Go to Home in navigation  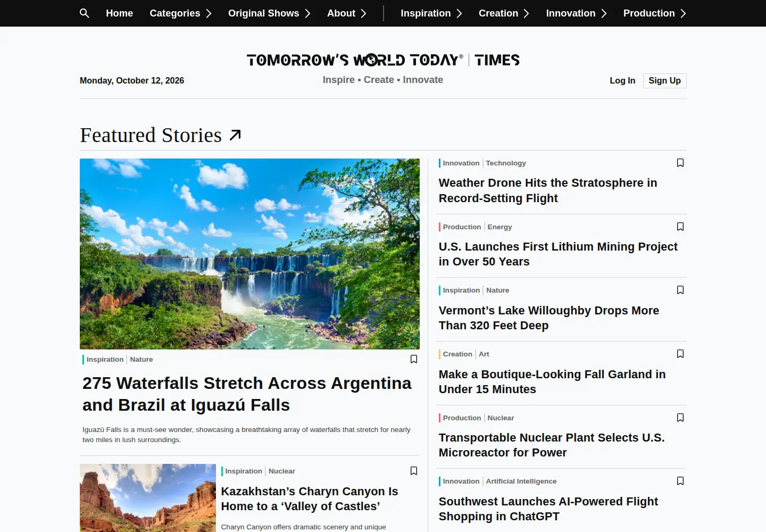click(x=119, y=13)
